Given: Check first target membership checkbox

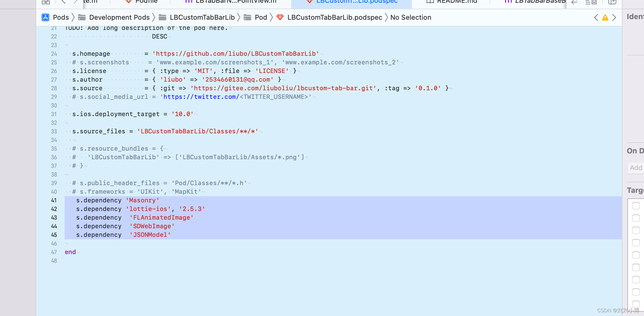Looking at the screenshot, I should (636, 206).
